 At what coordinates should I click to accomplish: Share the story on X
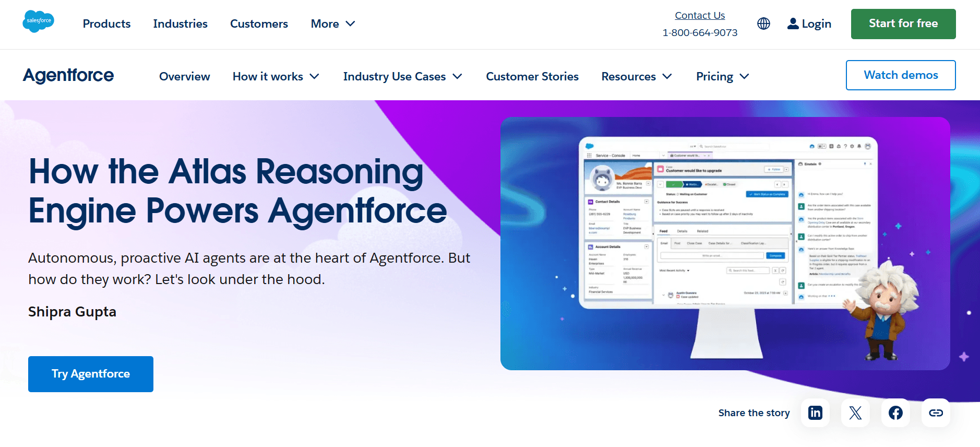855,413
